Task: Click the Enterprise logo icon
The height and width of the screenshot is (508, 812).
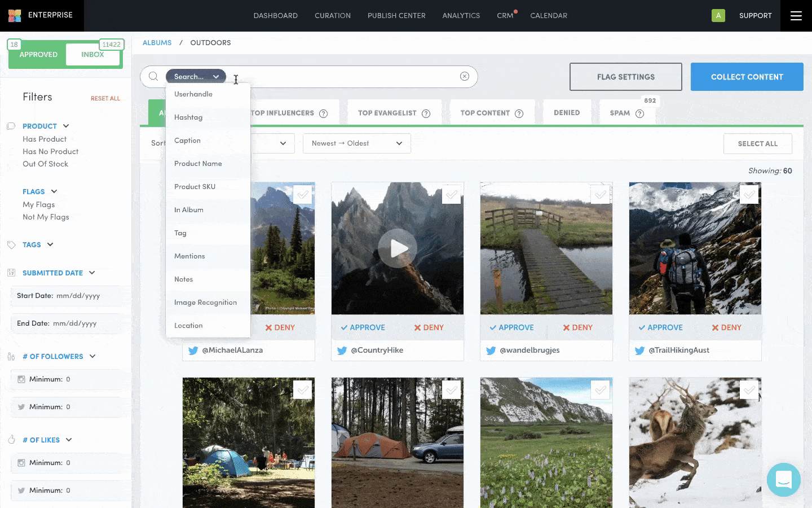Action: pyautogui.click(x=15, y=15)
